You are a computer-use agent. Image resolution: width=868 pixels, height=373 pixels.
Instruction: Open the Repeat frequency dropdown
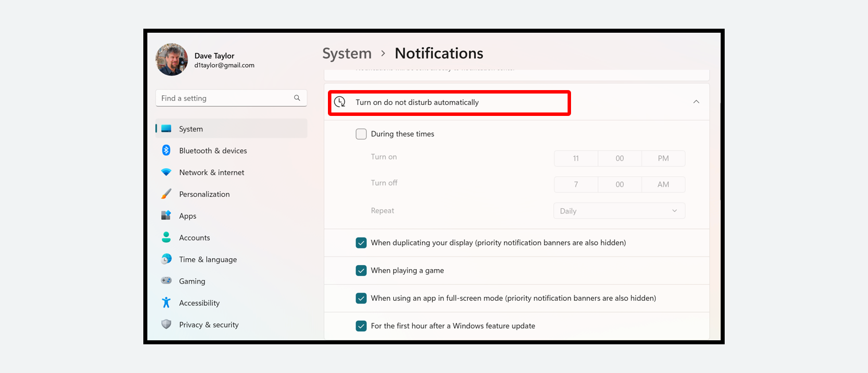[619, 211]
